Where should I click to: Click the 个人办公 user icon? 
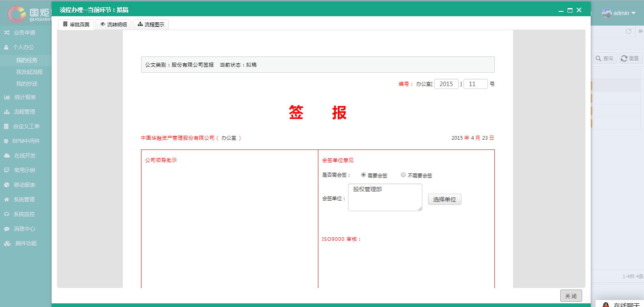click(6, 47)
